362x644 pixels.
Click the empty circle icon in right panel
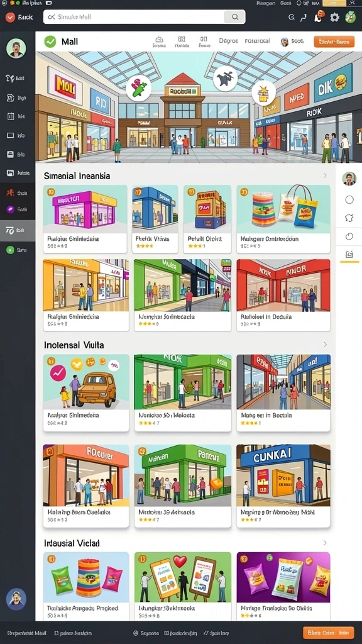pos(349,199)
